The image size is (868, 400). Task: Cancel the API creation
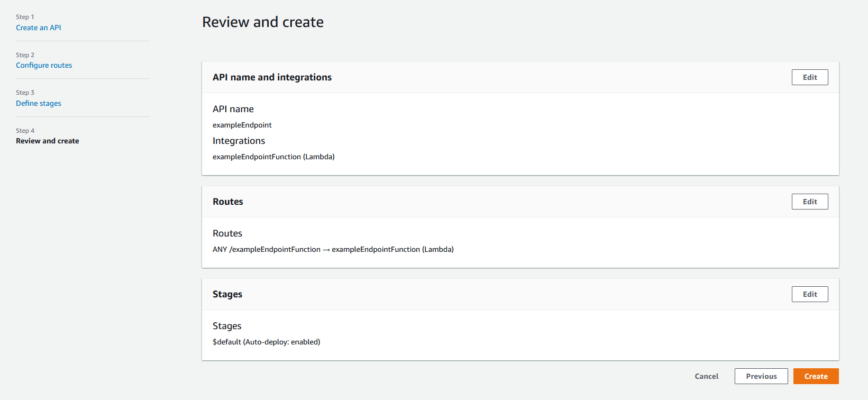pos(706,376)
